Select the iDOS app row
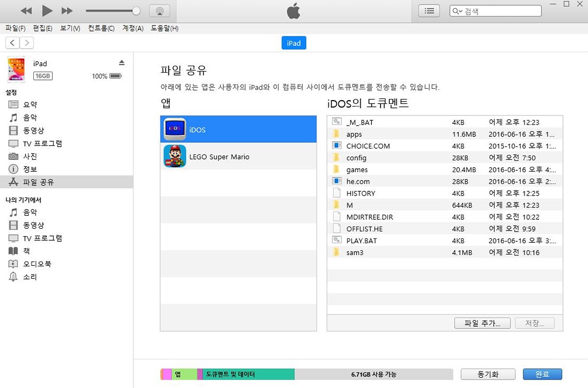The height and width of the screenshot is (388, 588). tap(238, 129)
